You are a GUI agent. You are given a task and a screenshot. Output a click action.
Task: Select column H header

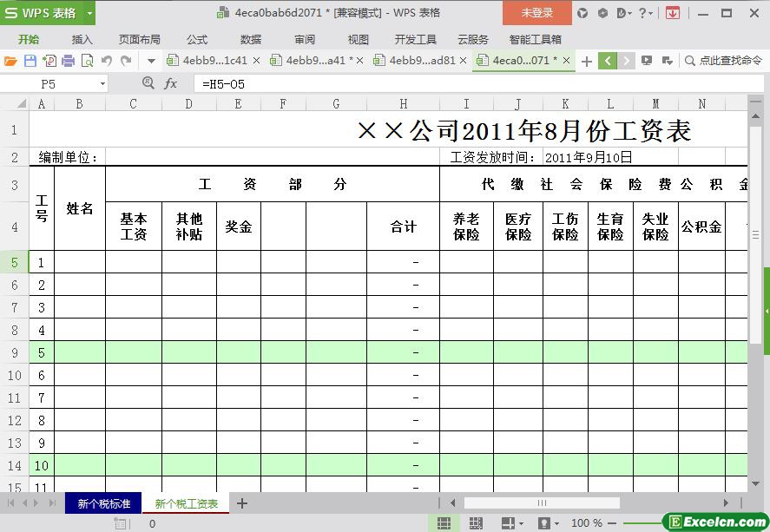[x=403, y=103]
